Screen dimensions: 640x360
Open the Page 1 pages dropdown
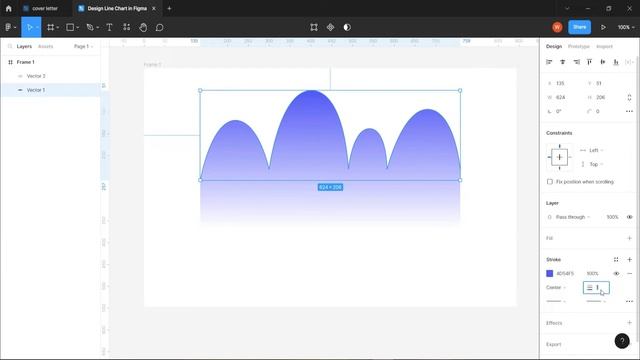pyautogui.click(x=83, y=47)
